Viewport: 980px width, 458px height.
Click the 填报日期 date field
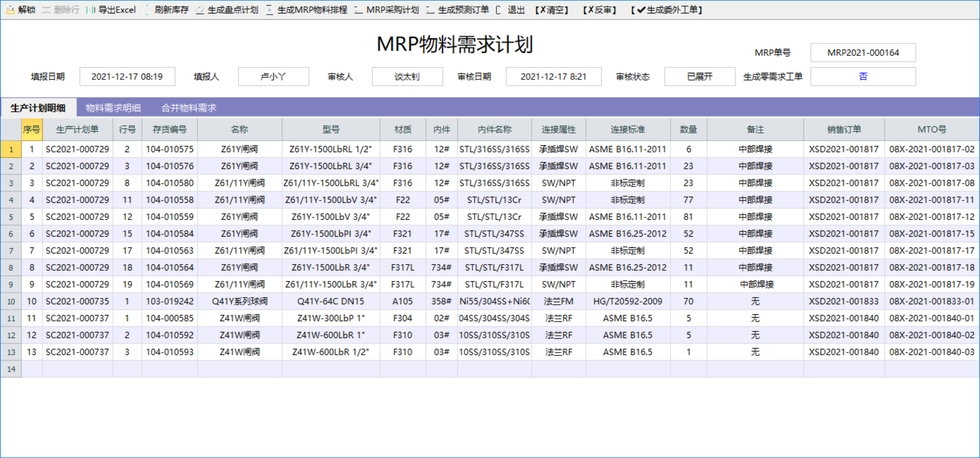coord(127,77)
